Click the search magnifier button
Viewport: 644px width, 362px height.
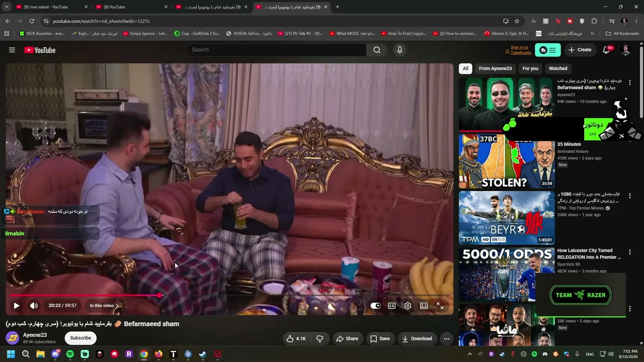pos(377,50)
